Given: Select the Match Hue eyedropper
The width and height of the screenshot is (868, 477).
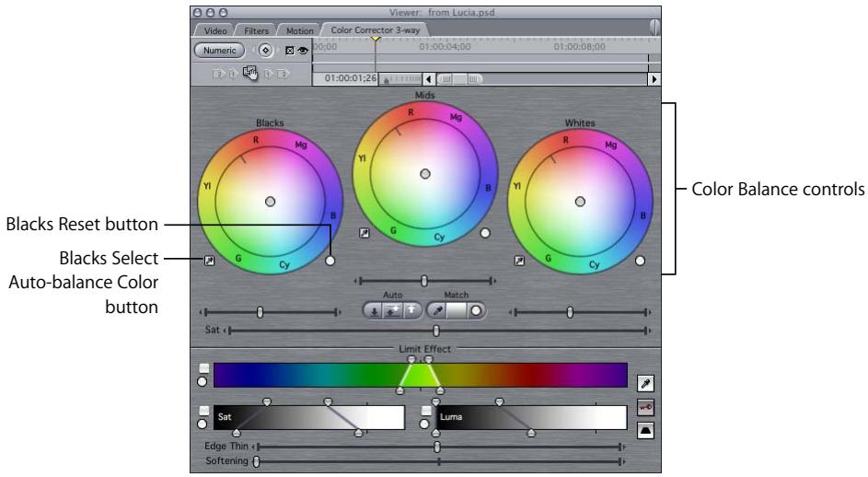Looking at the screenshot, I should tap(437, 311).
